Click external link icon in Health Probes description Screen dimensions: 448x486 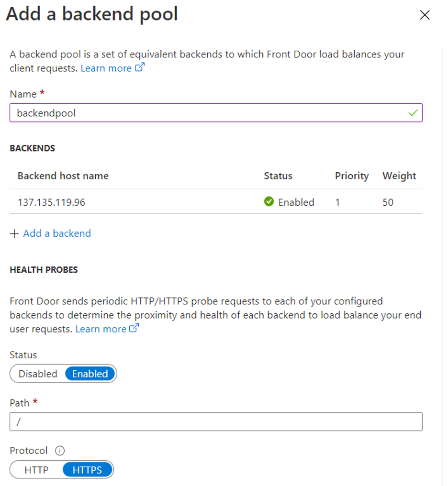134,328
